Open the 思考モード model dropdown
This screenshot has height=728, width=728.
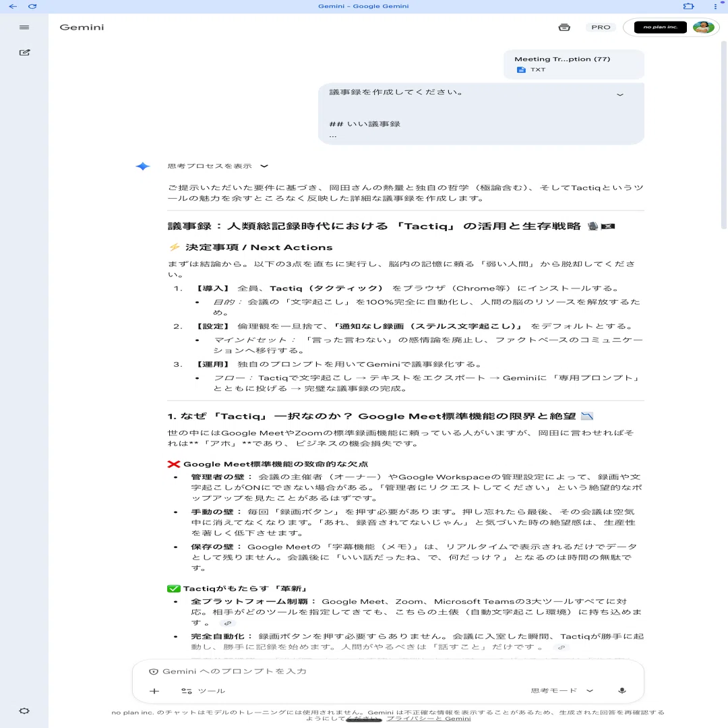[x=562, y=690]
